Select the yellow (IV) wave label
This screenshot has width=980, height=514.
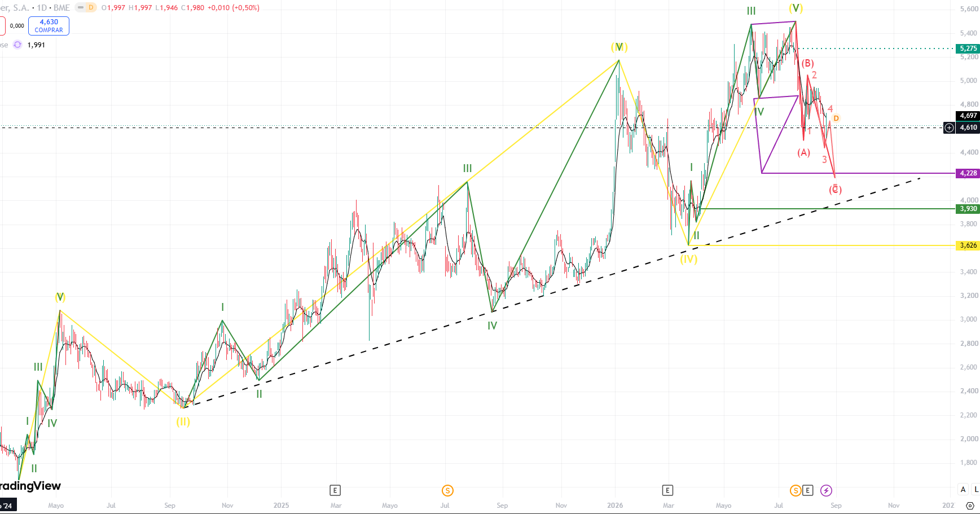[689, 259]
